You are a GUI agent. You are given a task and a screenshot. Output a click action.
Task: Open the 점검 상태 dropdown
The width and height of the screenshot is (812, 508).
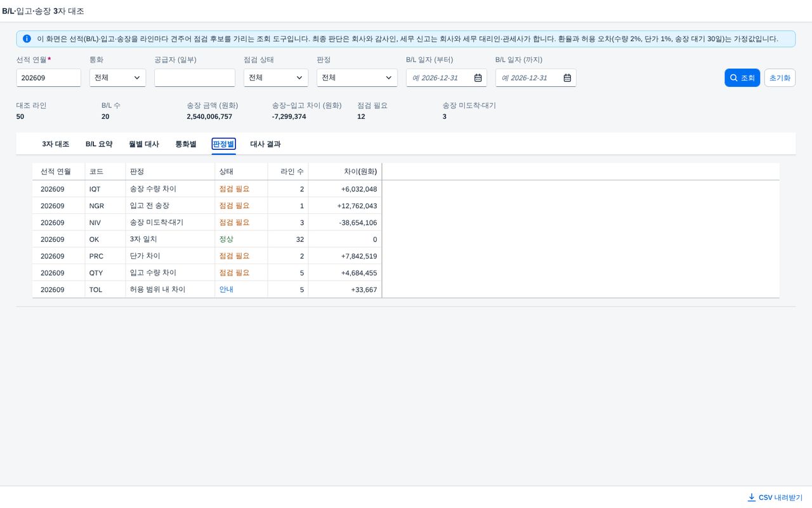click(276, 77)
